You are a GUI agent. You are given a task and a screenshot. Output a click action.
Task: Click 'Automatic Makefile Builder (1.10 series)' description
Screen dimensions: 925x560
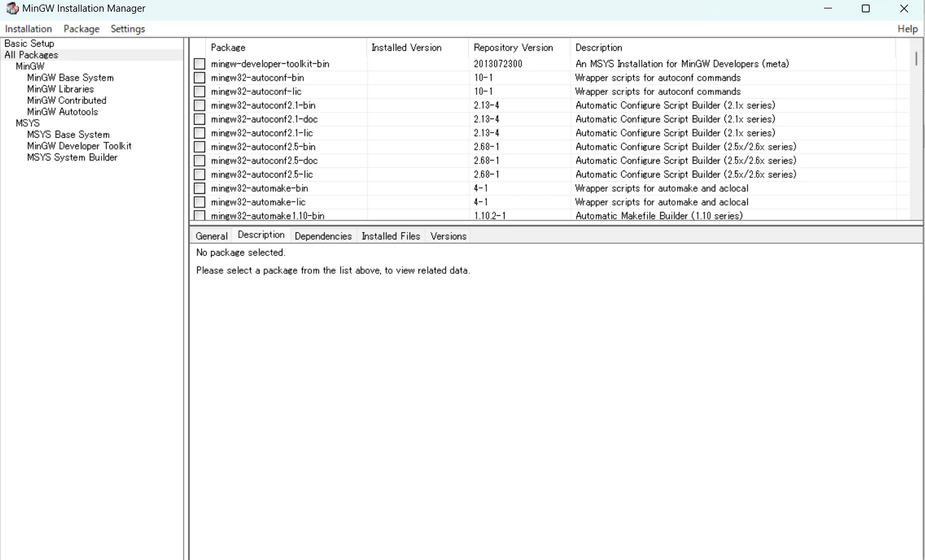[x=659, y=216]
